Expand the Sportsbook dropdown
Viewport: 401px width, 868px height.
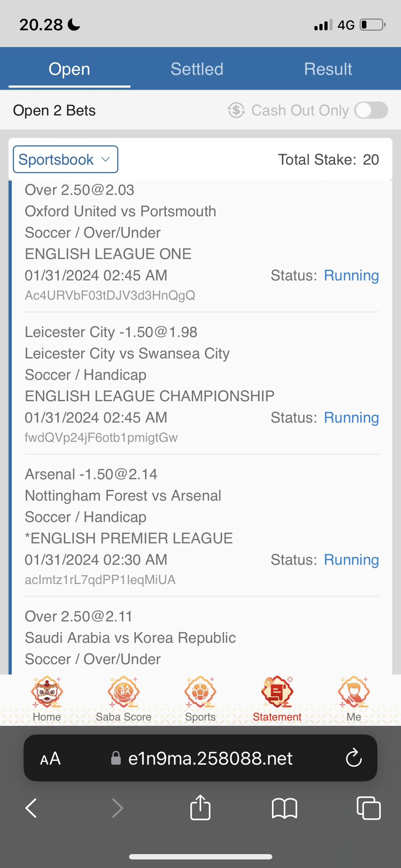[65, 159]
